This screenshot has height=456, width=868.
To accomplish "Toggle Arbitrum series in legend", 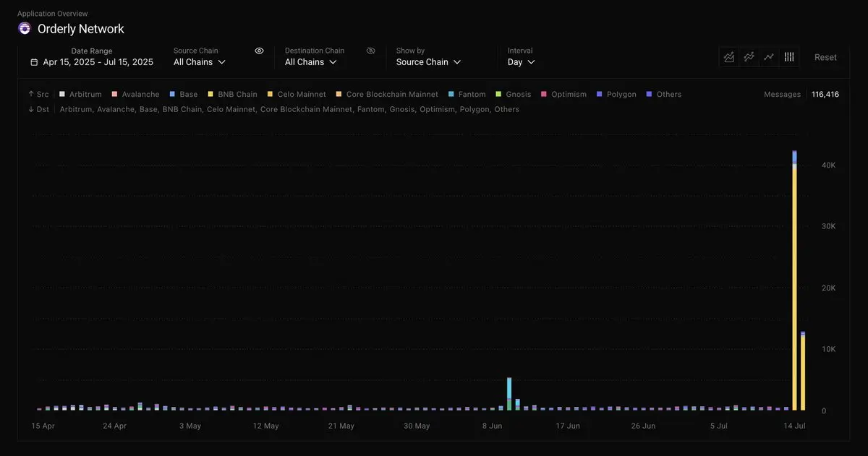I will point(80,94).
